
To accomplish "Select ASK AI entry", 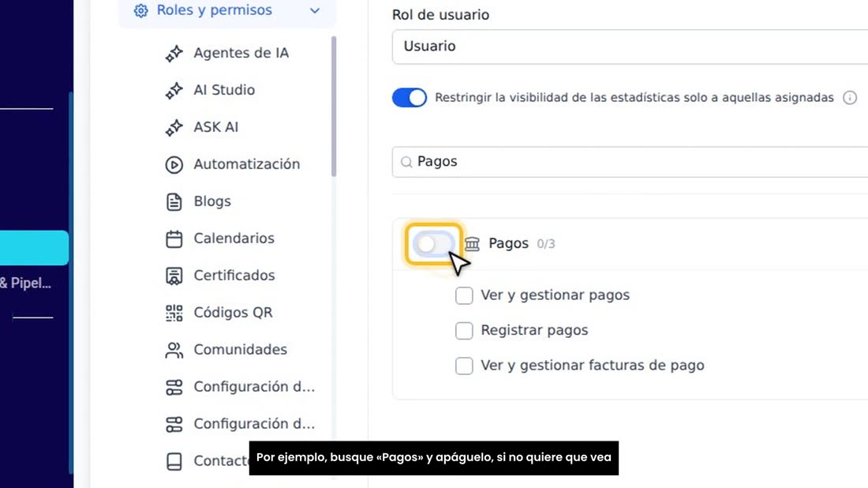I will pyautogui.click(x=216, y=127).
